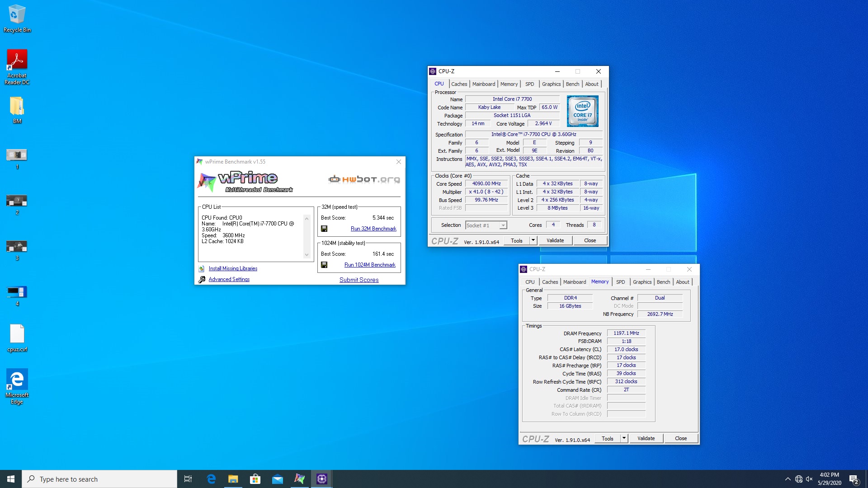This screenshot has width=868, height=488.
Task: Open Microsoft Store from the taskbar
Action: pos(255,479)
